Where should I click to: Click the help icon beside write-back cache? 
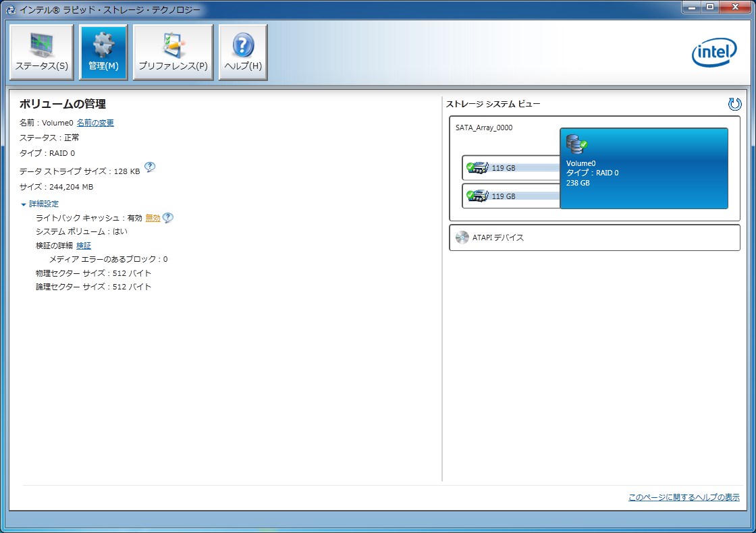(168, 218)
